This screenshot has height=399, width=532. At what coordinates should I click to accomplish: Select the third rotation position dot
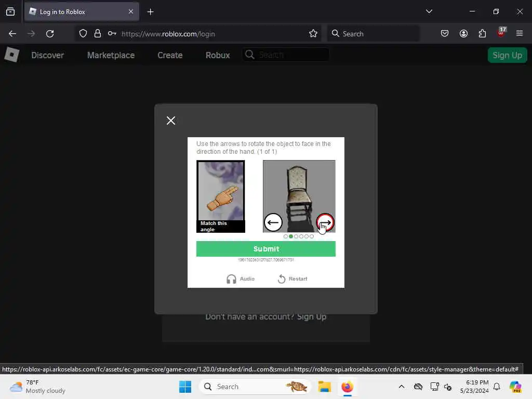coord(296,236)
